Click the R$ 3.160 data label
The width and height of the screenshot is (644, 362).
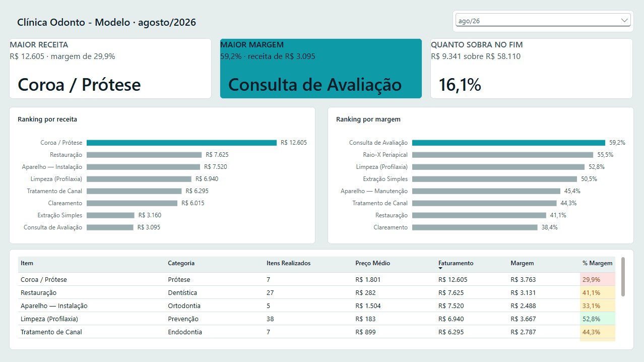click(150, 215)
